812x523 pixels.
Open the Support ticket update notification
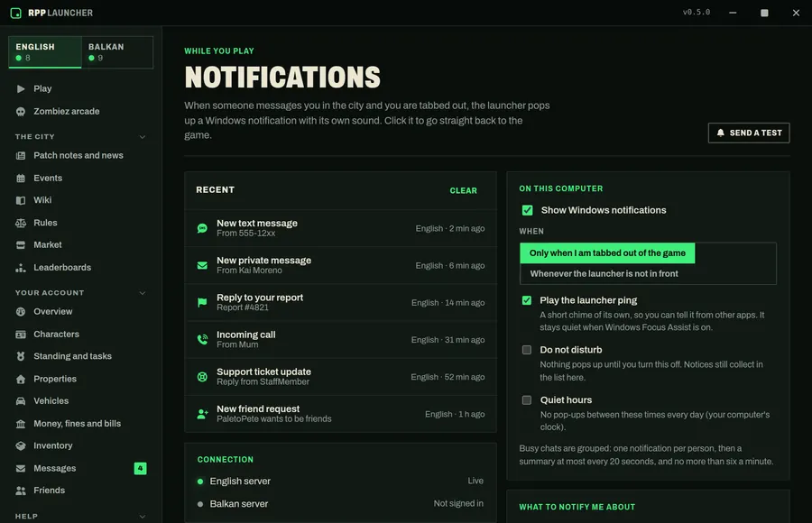pyautogui.click(x=340, y=377)
